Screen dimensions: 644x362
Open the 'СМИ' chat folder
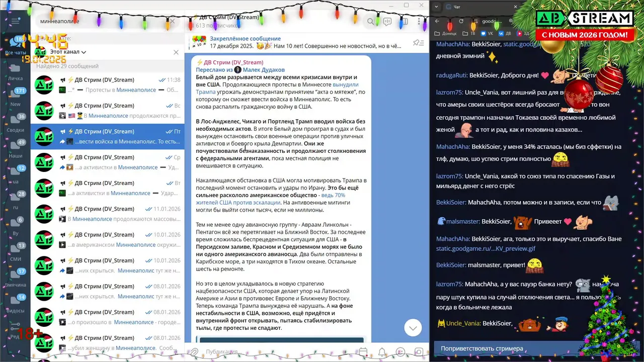[15, 253]
